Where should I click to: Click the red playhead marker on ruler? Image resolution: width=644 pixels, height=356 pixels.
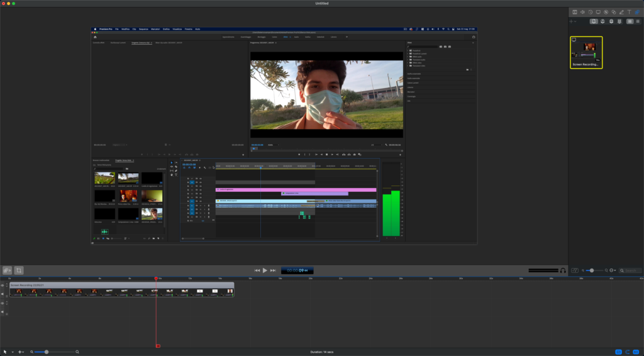pyautogui.click(x=156, y=279)
